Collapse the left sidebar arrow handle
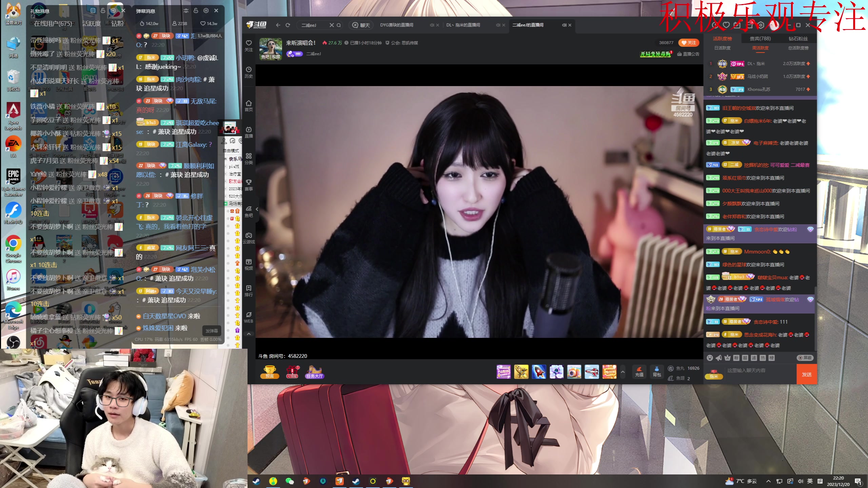The image size is (868, 488). click(x=257, y=209)
